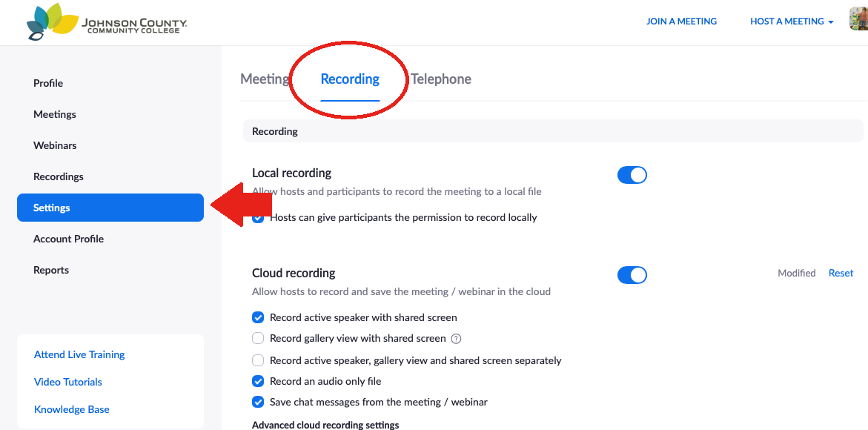Click the Johnson County Community College logo

[107, 22]
